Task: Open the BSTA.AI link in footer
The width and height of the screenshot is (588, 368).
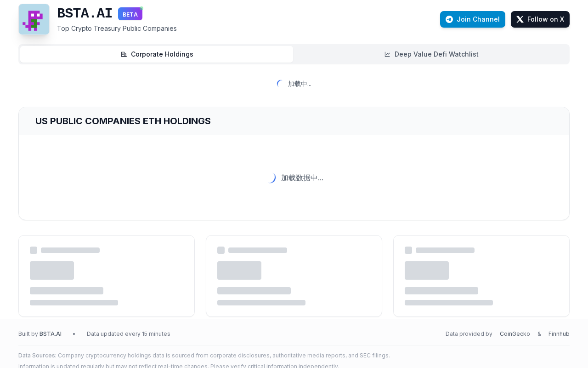Action: click(51, 334)
